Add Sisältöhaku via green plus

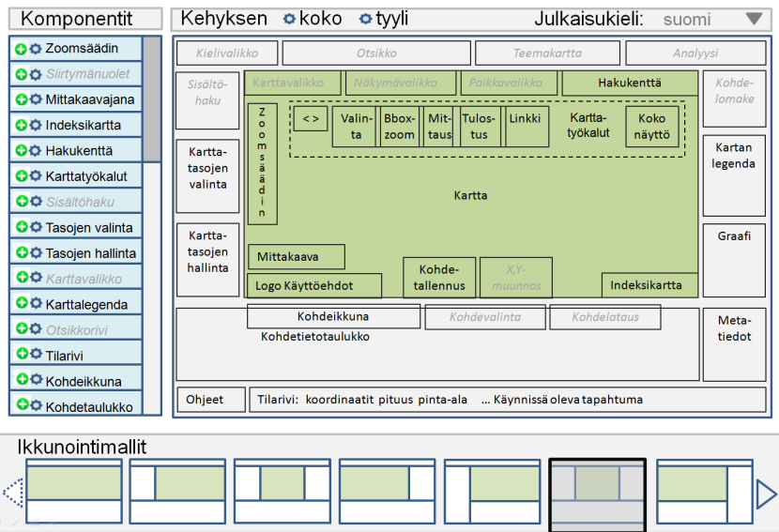coord(21,201)
